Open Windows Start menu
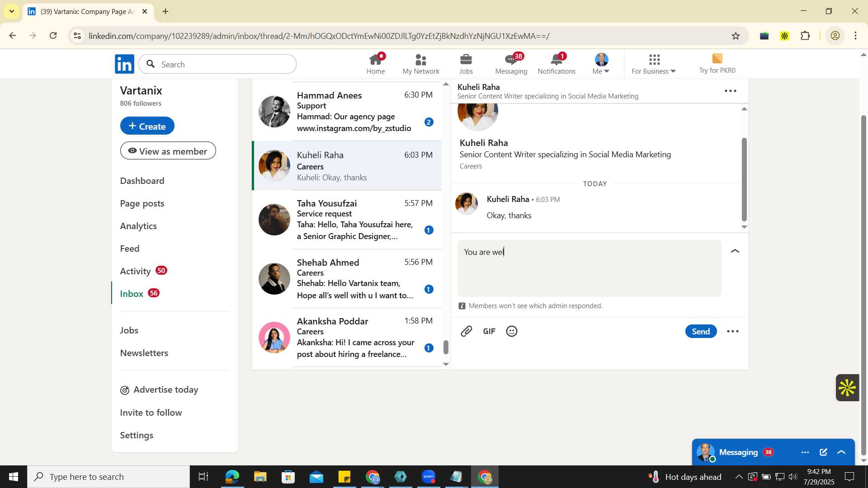868x488 pixels. (14, 477)
